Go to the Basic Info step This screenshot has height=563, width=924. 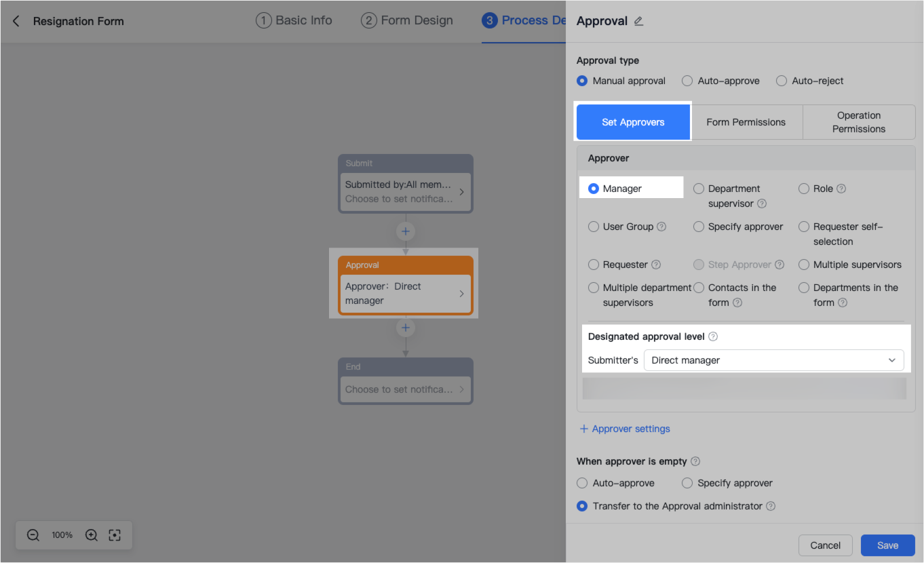pyautogui.click(x=294, y=20)
